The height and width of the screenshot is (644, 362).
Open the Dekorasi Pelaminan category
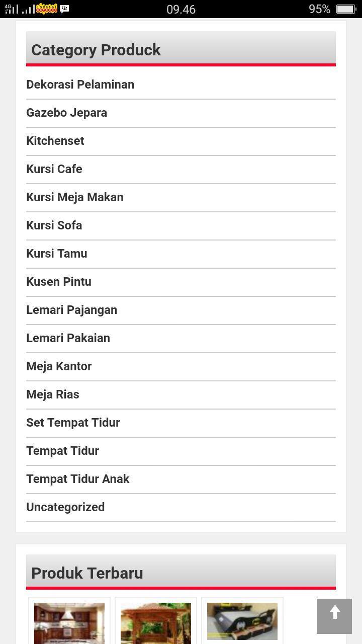pos(80,85)
